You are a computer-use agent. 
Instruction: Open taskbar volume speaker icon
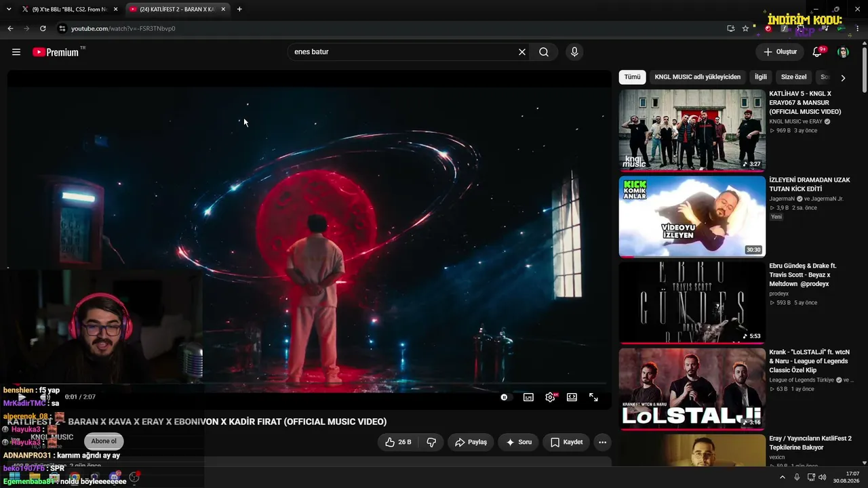coord(823,477)
